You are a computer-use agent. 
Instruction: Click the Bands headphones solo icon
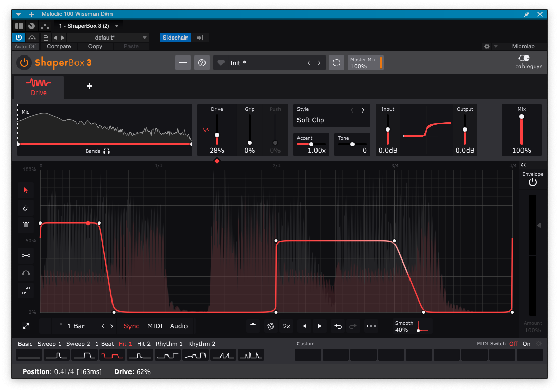(x=106, y=151)
